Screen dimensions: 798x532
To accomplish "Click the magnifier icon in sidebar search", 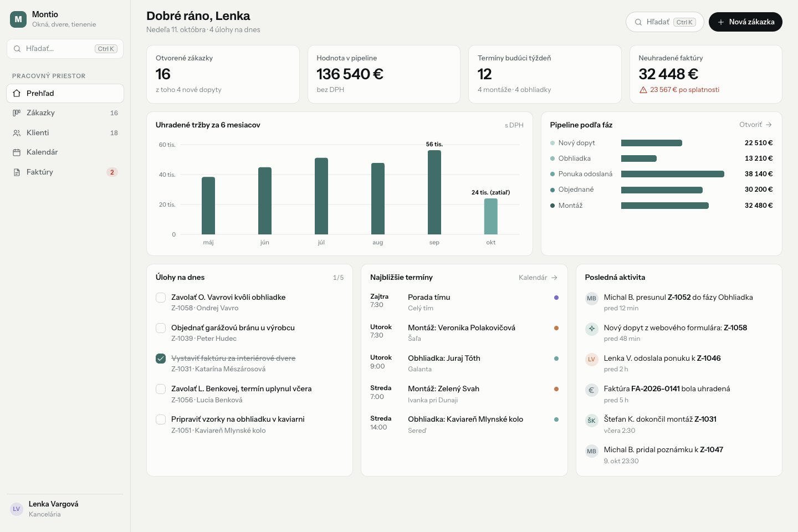I will coord(17,49).
